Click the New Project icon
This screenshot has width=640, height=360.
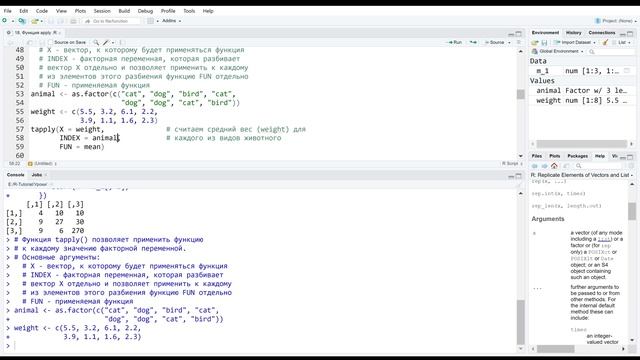coord(22,21)
